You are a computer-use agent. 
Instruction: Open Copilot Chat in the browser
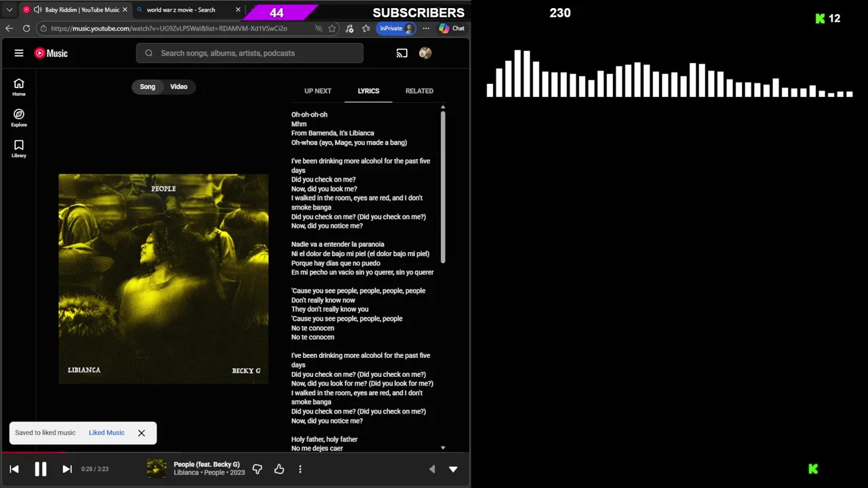point(452,28)
